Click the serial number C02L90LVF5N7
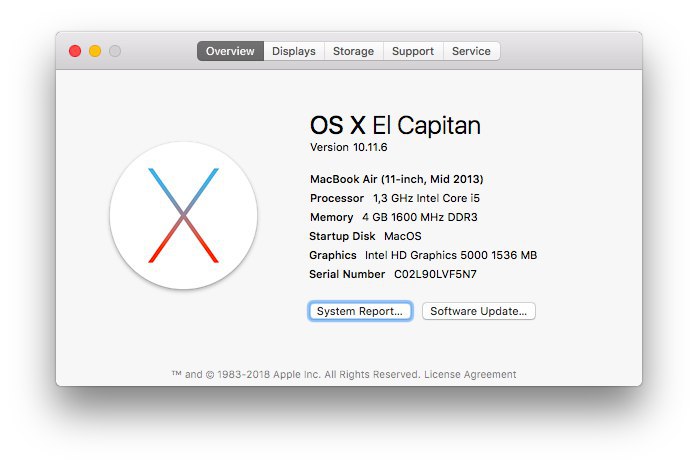698x466 pixels. pyautogui.click(x=435, y=274)
